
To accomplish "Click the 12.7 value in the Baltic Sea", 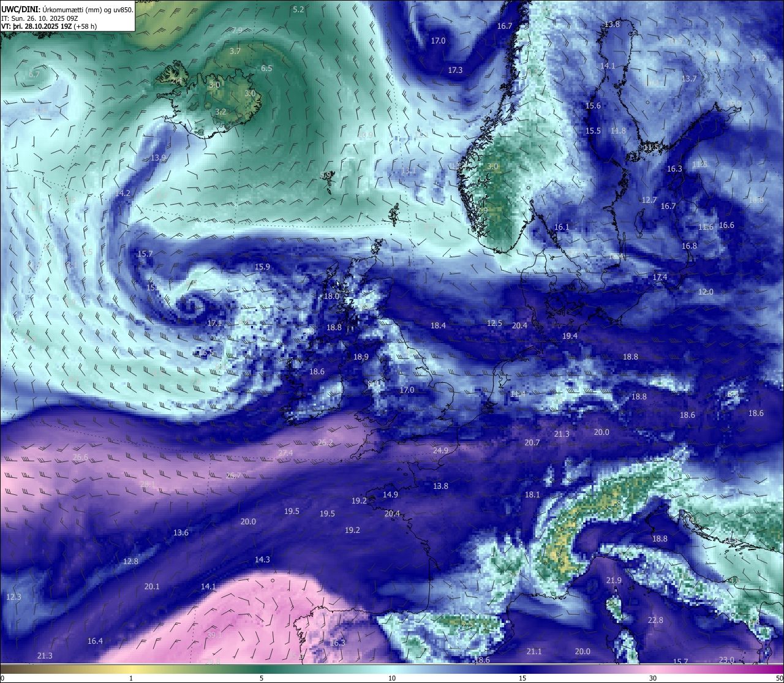I will (649, 200).
